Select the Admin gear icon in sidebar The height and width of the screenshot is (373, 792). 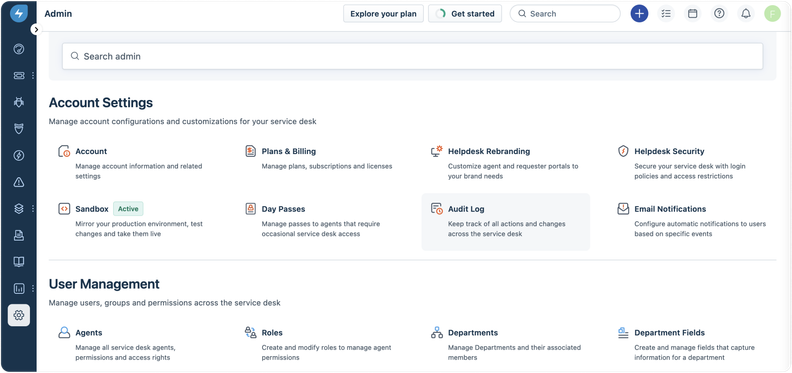(x=19, y=315)
